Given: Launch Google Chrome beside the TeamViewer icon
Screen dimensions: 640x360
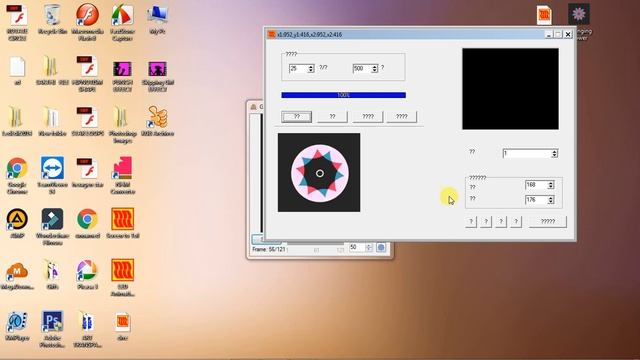Looking at the screenshot, I should click(x=17, y=168).
